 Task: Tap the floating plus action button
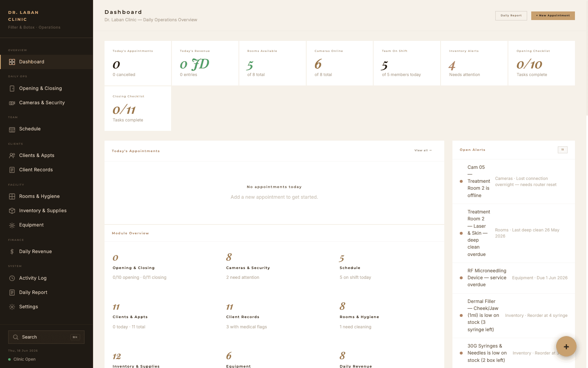pyautogui.click(x=566, y=346)
